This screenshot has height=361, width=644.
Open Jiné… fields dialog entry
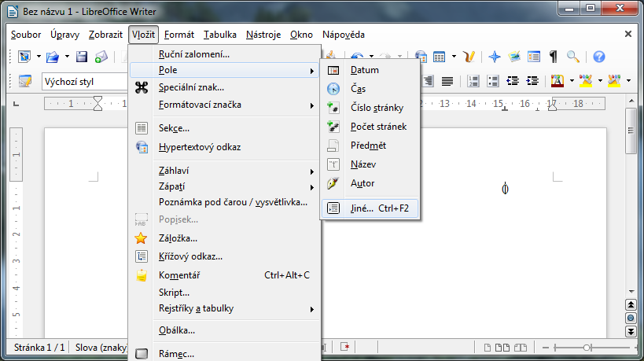[370, 208]
